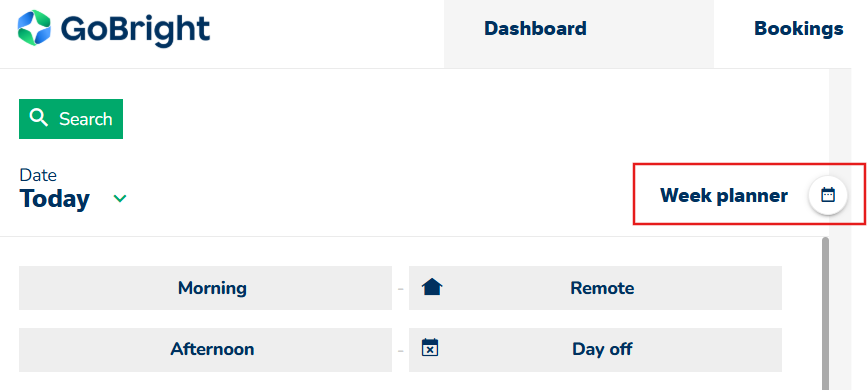Click the crossed calendar icon on Day off

point(430,347)
